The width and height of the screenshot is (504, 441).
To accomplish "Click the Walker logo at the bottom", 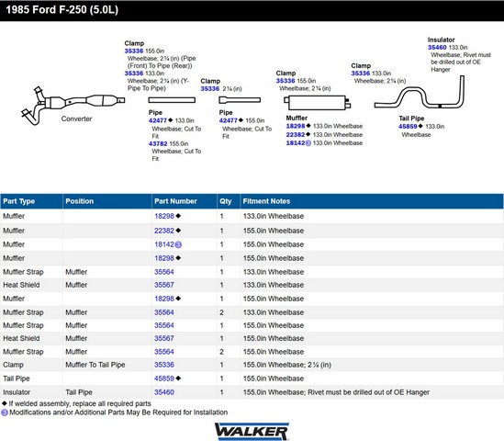I will [x=252, y=432].
